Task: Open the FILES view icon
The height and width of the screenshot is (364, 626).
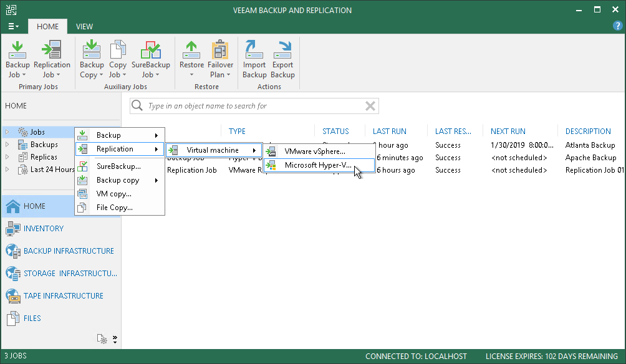Action: click(x=13, y=318)
